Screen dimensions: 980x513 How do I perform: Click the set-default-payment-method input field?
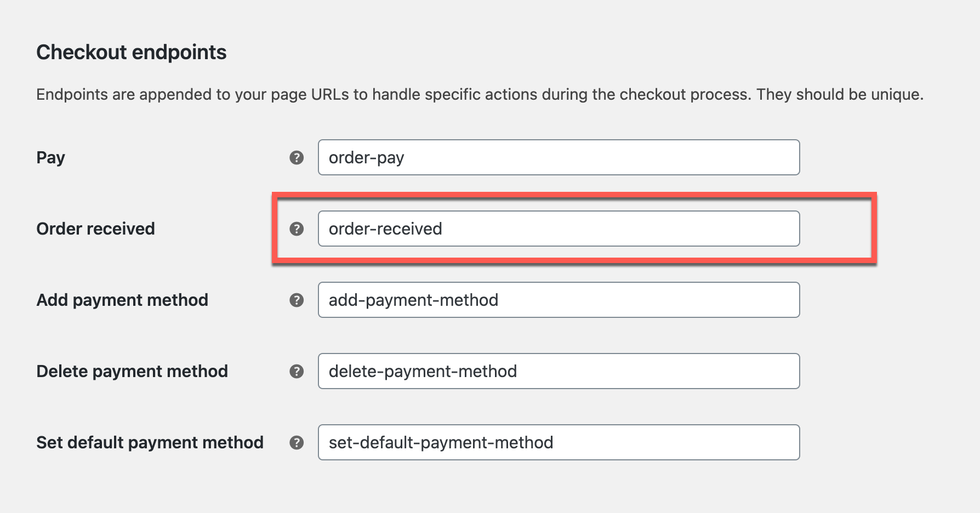coord(558,443)
